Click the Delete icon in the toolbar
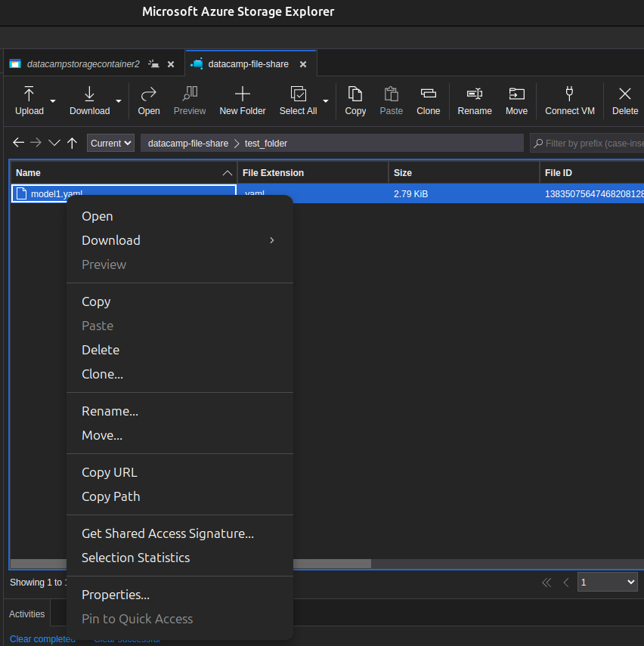The width and height of the screenshot is (644, 646). 624,100
